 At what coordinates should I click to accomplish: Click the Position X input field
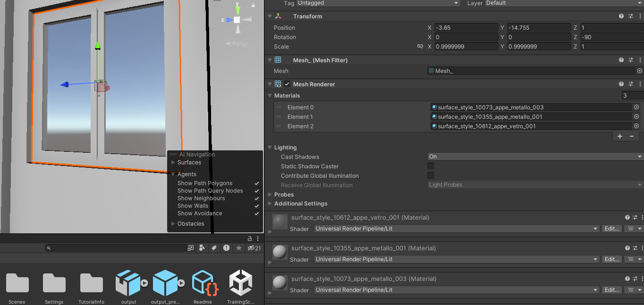tap(465, 27)
